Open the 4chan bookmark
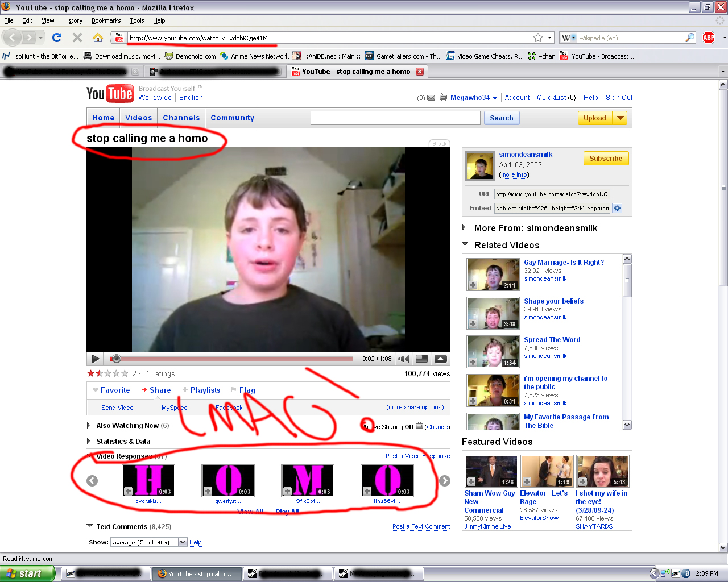This screenshot has height=582, width=728. (541, 56)
